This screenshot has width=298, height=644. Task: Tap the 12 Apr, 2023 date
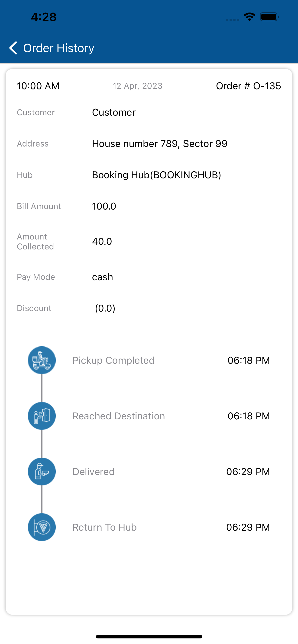click(x=138, y=86)
